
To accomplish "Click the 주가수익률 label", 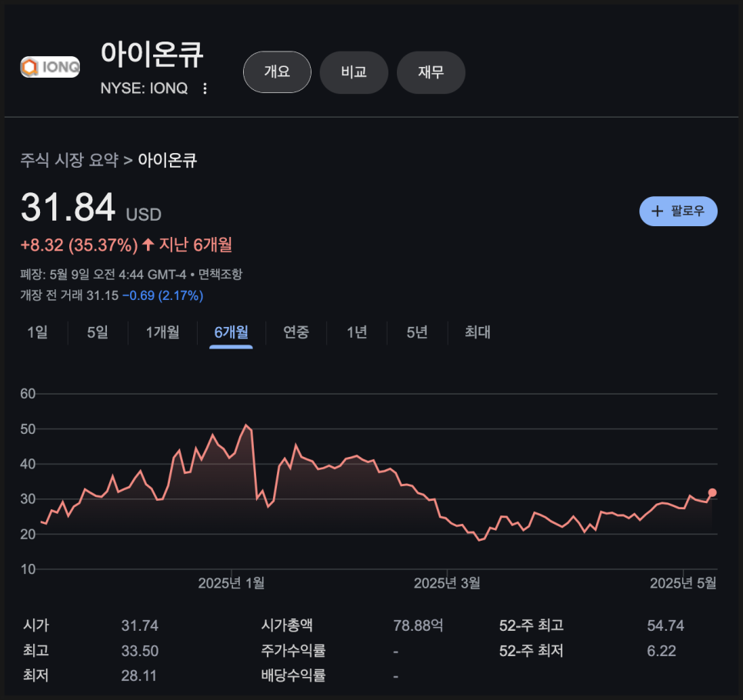I will [x=293, y=651].
